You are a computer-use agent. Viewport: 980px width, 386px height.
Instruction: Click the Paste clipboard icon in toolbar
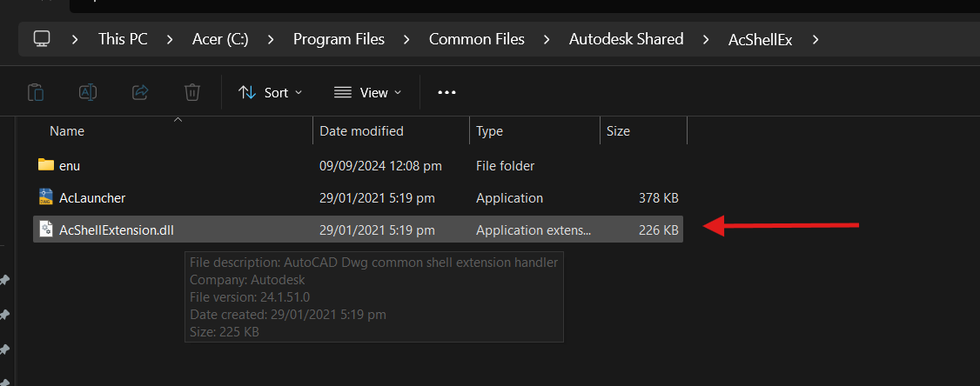(x=36, y=92)
